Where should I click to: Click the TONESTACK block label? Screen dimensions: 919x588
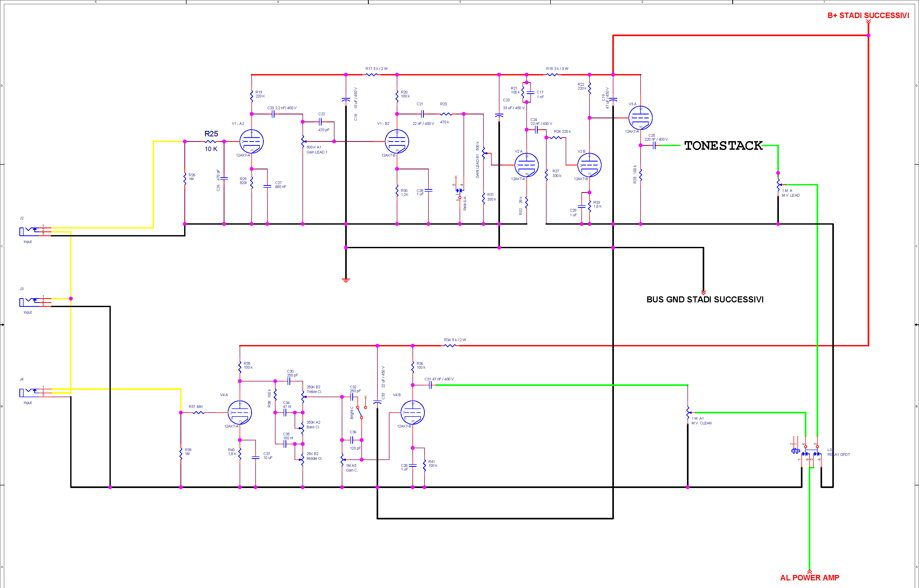tap(723, 146)
